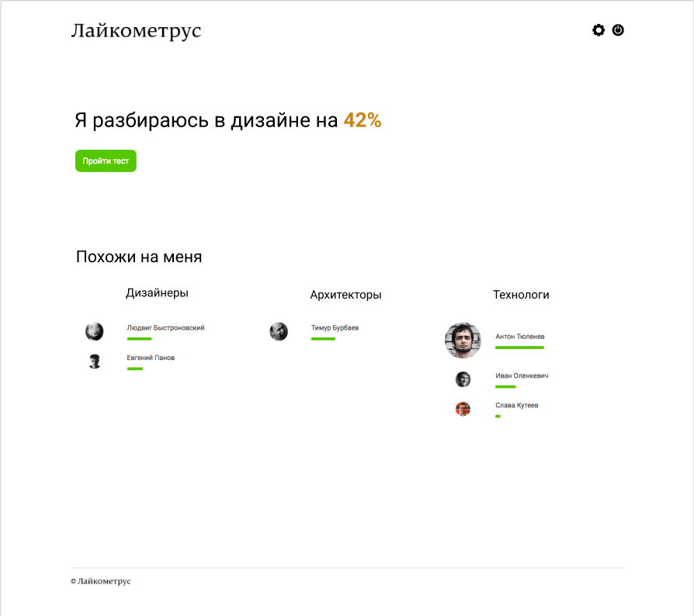Click the Технологи column heading
This screenshot has height=616, width=694.
(x=521, y=295)
